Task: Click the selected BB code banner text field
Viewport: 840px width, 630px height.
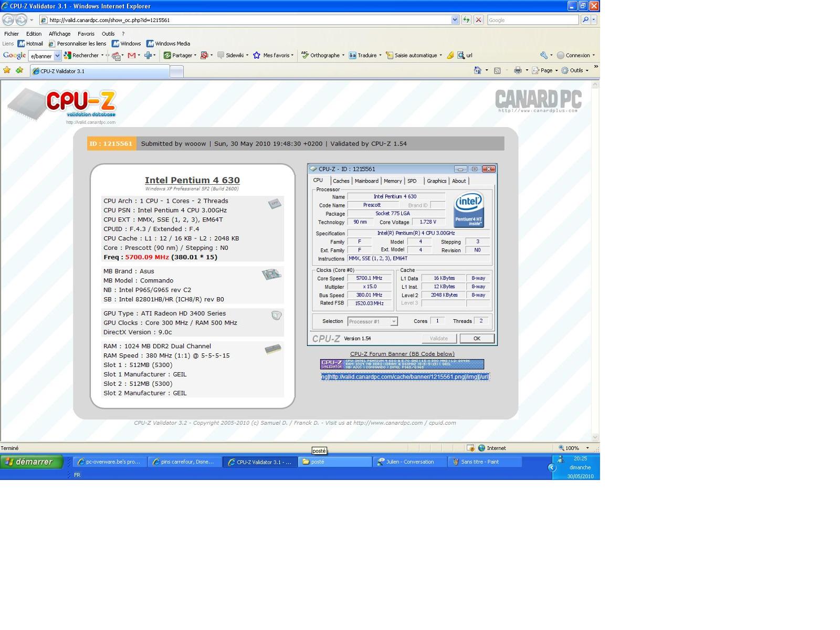Action: click(405, 376)
